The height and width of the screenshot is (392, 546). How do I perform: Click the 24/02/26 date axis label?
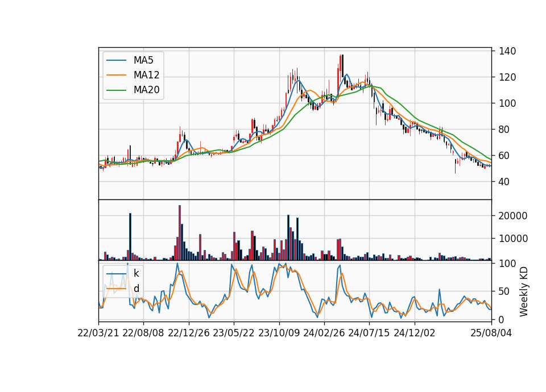324,333
